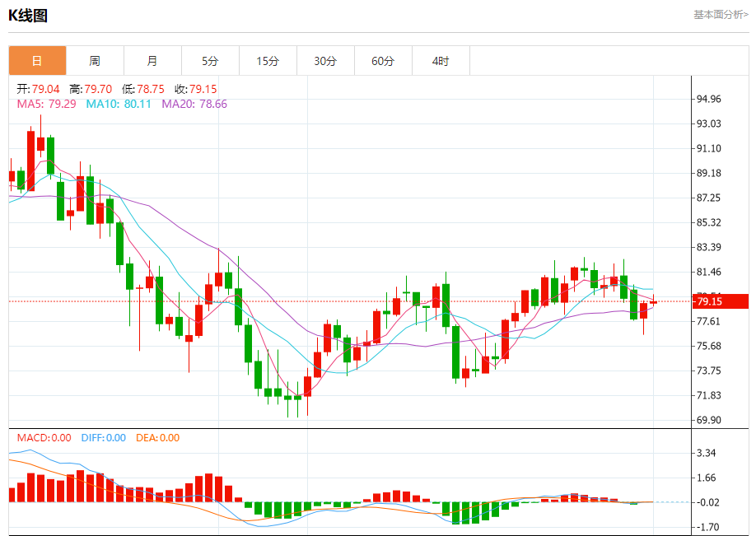Screen dimensions: 756x536
Task: Click the 开:79.04 open value
Action: click(38, 89)
